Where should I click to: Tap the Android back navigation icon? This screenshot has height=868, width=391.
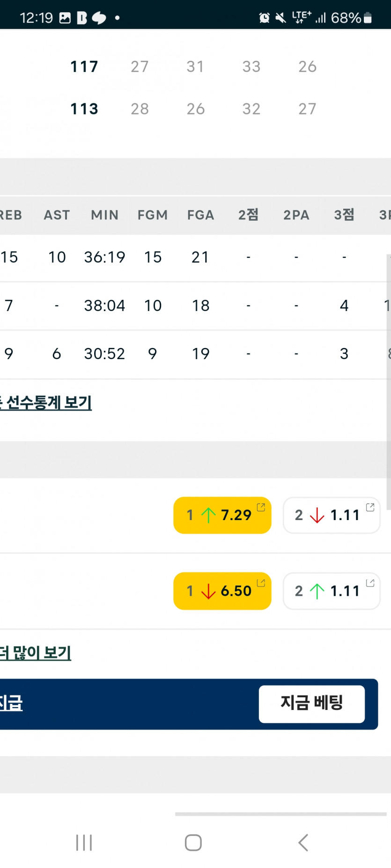pos(303,842)
